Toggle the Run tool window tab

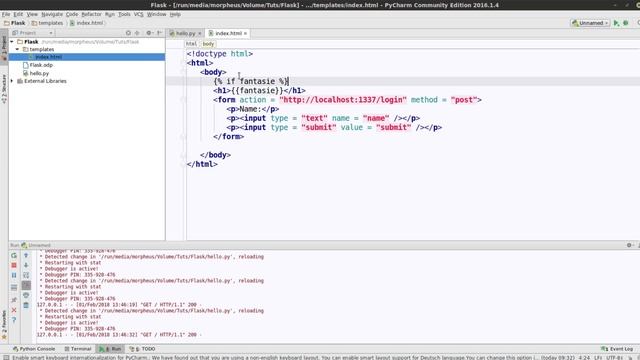110,349
